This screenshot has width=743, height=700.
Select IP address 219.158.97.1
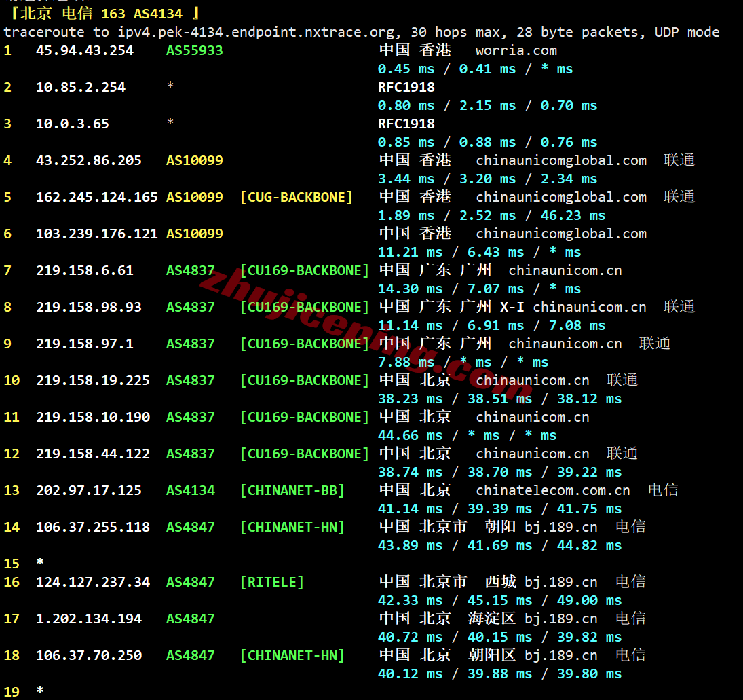pyautogui.click(x=85, y=344)
